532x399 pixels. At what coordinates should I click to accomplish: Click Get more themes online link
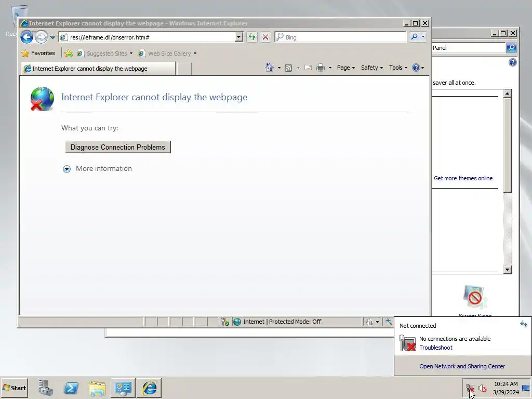pyautogui.click(x=463, y=178)
